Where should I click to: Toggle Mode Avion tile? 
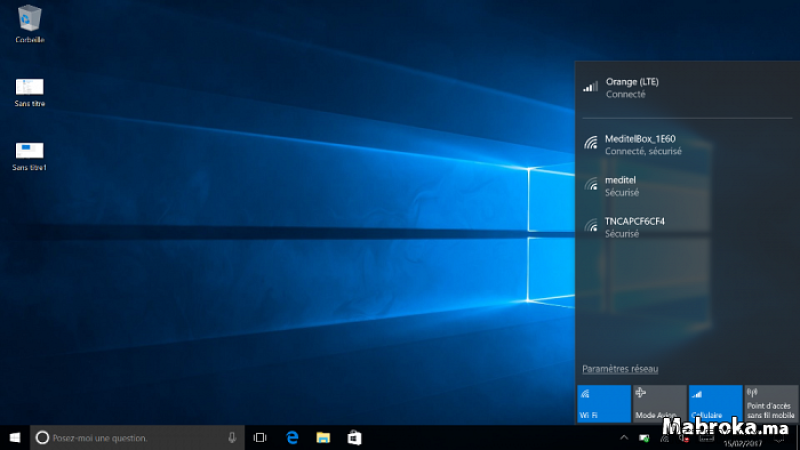(x=659, y=404)
